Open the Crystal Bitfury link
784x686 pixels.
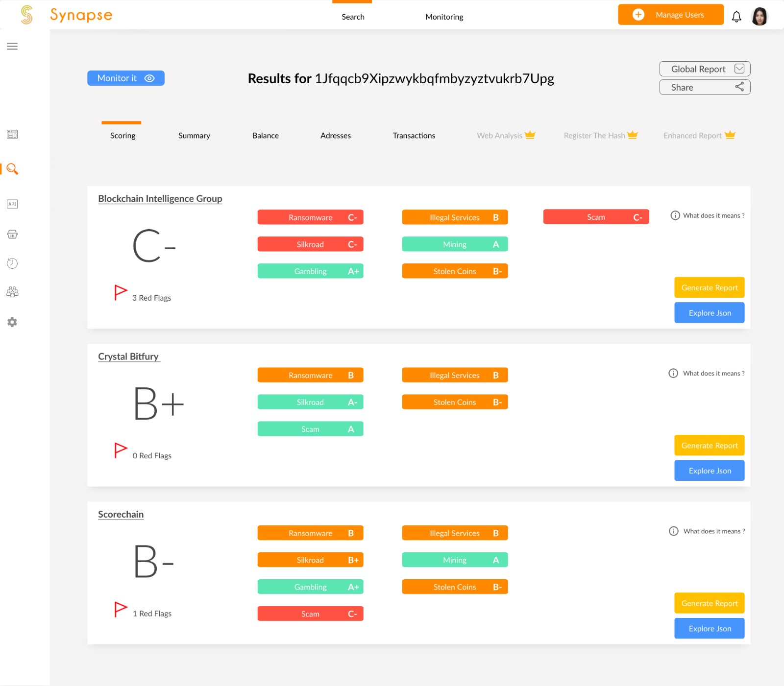pos(128,356)
